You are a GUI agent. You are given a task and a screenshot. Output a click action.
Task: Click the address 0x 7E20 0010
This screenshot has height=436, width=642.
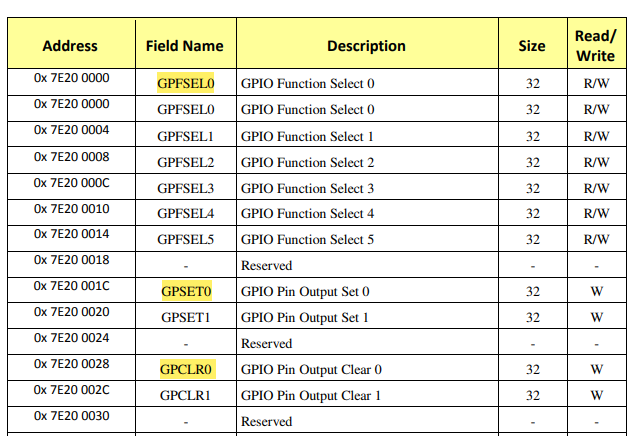[72, 209]
